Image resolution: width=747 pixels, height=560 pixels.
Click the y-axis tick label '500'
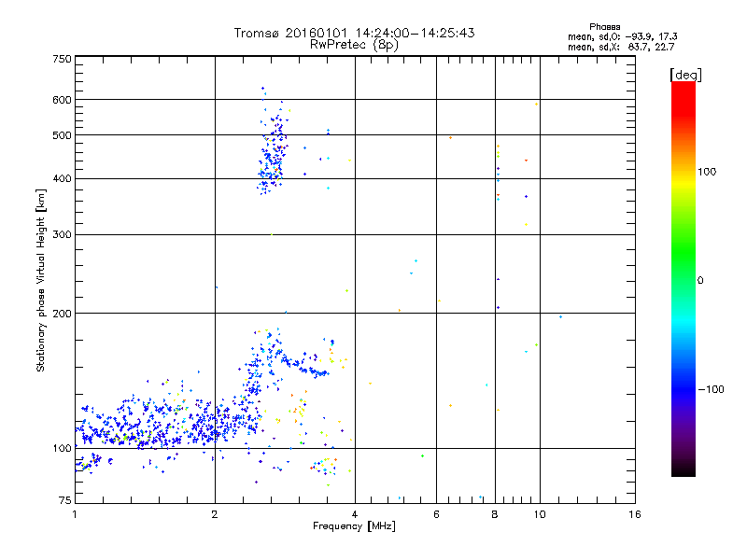tap(62, 135)
